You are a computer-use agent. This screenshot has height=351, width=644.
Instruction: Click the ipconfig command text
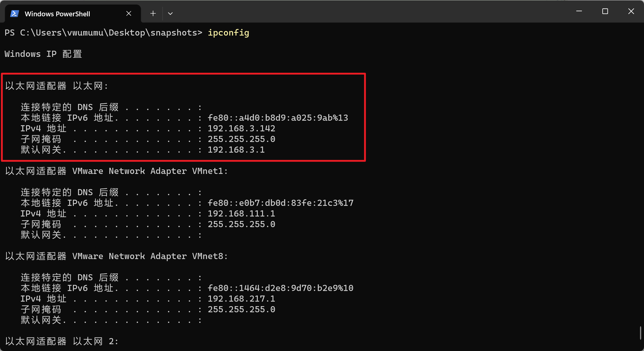(x=229, y=33)
